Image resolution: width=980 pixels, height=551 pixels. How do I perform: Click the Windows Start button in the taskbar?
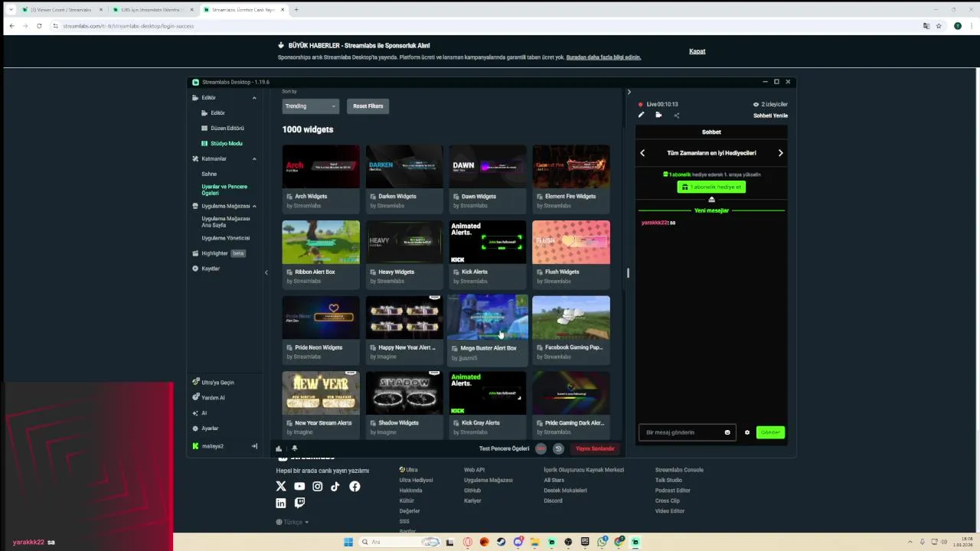coord(348,542)
